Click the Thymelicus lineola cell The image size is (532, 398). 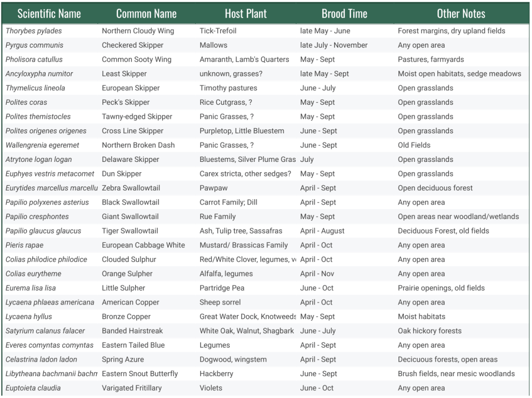tap(35, 88)
